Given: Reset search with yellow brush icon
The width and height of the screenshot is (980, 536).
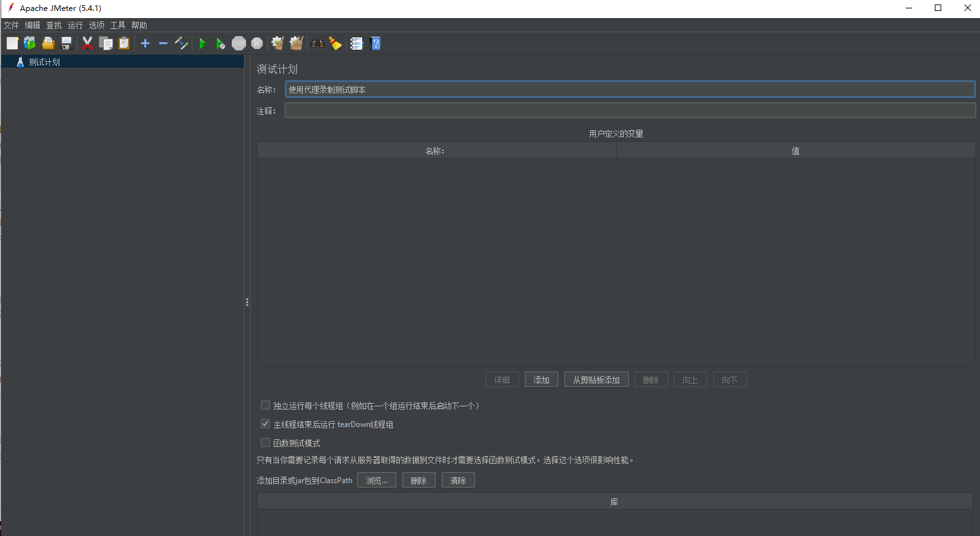Looking at the screenshot, I should point(335,43).
